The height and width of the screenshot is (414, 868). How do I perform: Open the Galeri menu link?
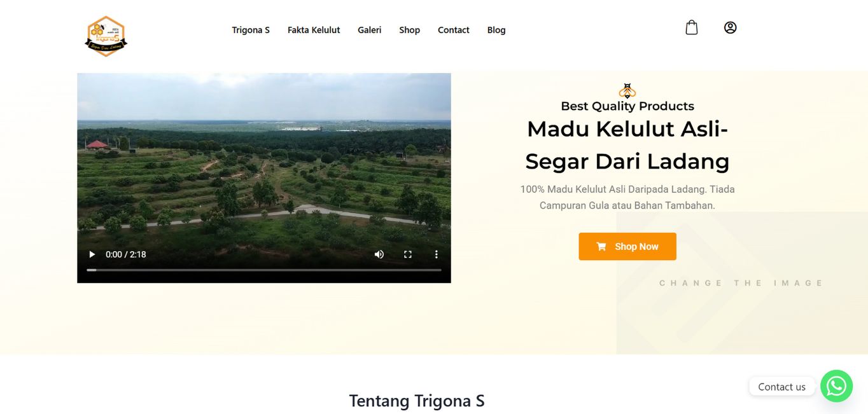pyautogui.click(x=370, y=30)
